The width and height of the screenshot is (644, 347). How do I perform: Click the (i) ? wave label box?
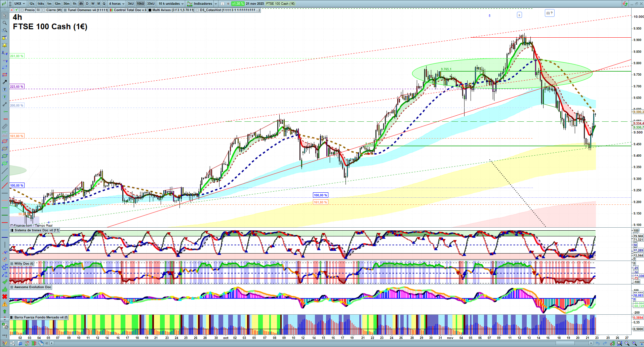tap(550, 13)
